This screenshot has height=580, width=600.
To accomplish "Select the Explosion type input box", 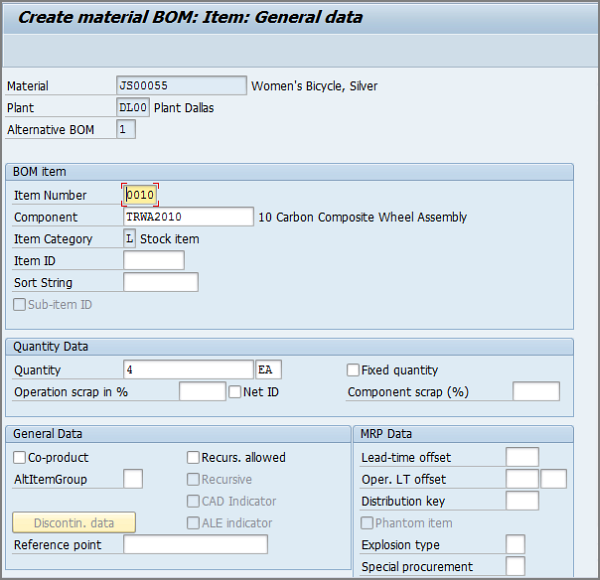I will click(515, 545).
